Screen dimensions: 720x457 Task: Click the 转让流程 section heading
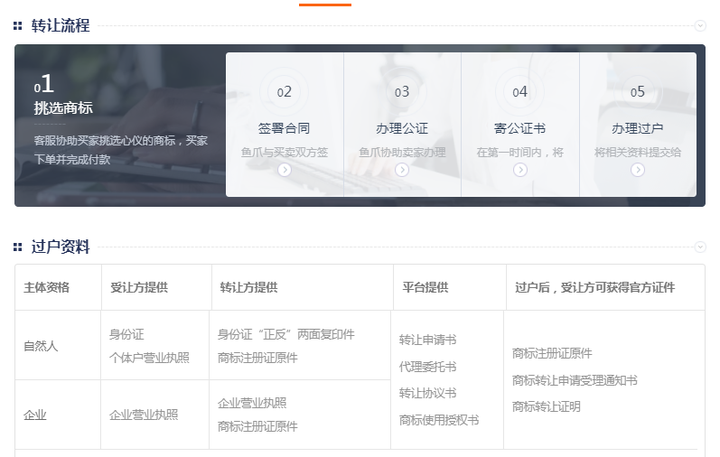[61, 26]
